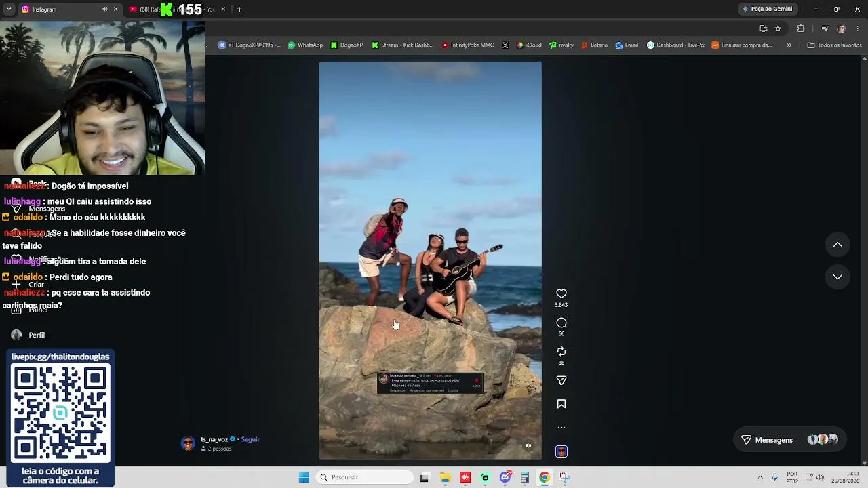The height and width of the screenshot is (488, 868).
Task: Go to the previous reel arrow
Action: [x=837, y=245]
